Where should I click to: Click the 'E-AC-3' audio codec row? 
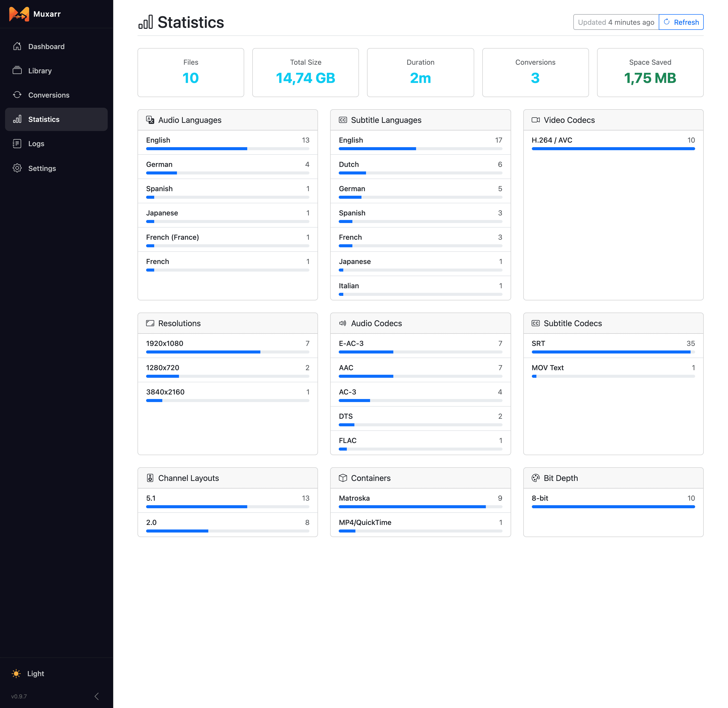pos(421,346)
